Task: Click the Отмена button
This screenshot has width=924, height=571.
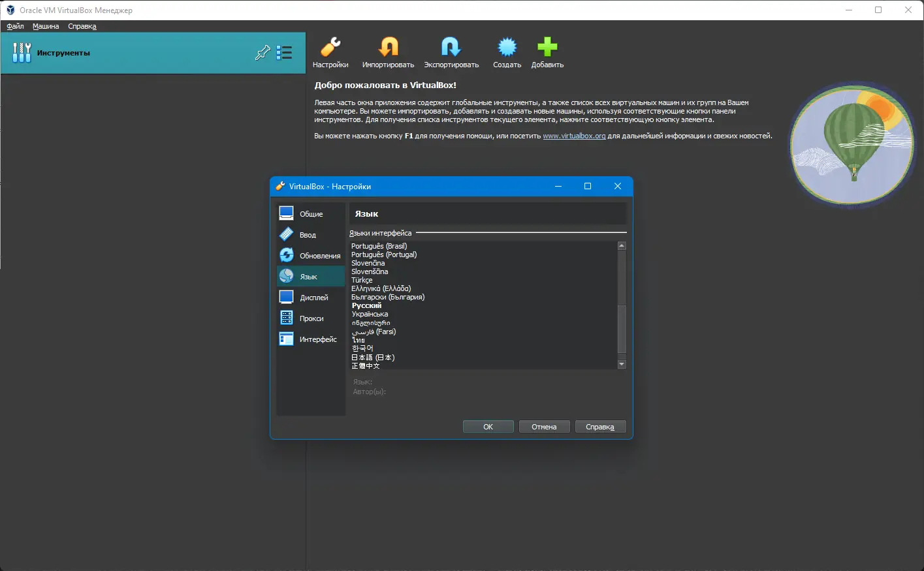Action: (x=544, y=427)
